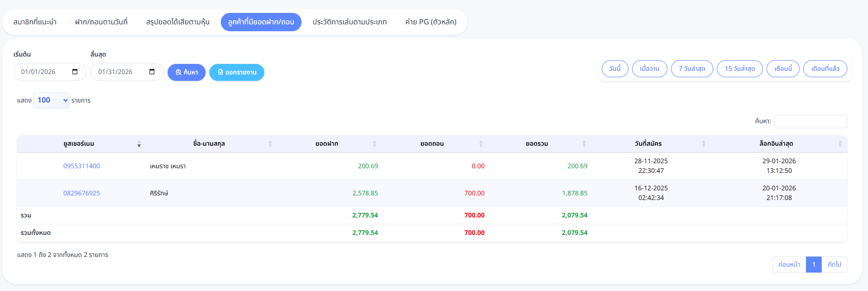
Task: Sort by full name column arrow
Action: [270, 144]
